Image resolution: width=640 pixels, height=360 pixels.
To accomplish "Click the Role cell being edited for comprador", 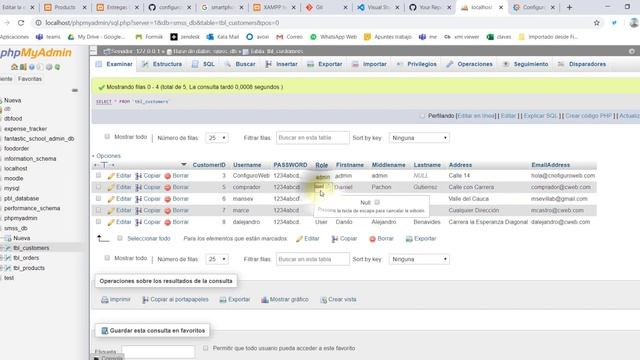I will tap(323, 187).
